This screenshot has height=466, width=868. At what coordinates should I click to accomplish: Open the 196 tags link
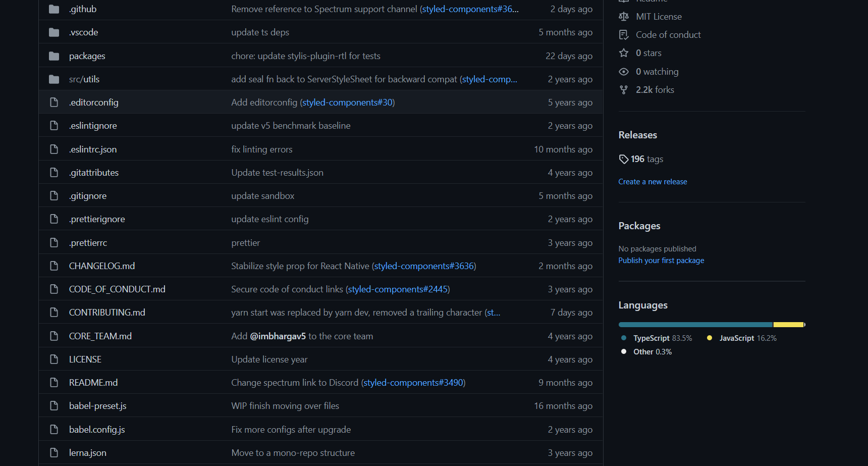coord(647,159)
